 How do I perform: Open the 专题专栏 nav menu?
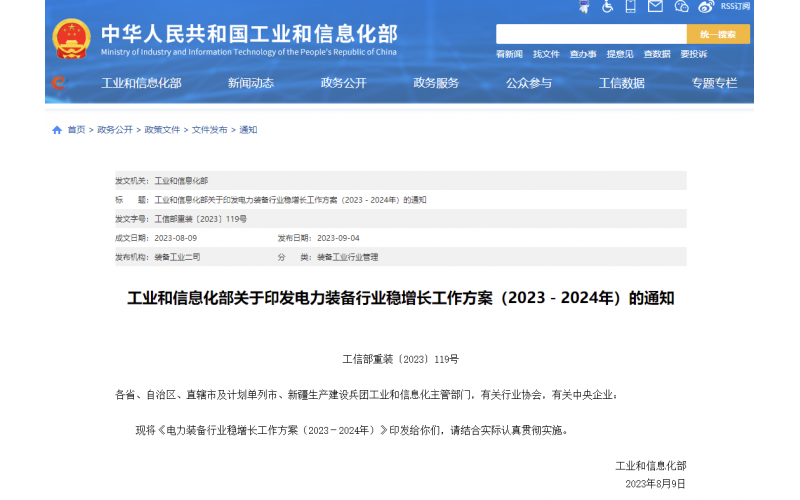714,83
